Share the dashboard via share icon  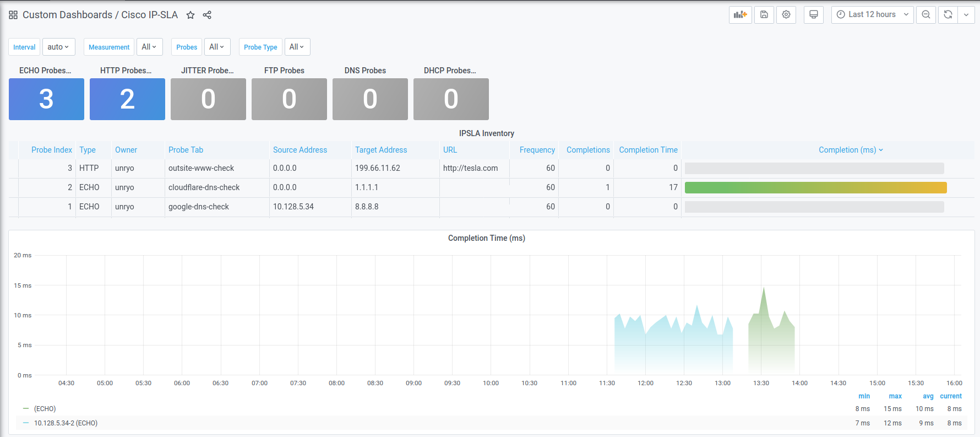pos(207,15)
